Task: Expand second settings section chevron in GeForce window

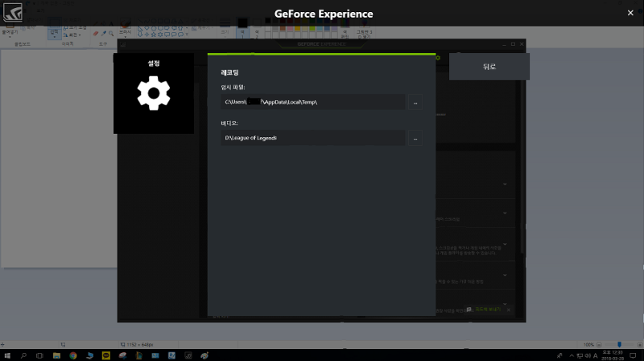Action: click(x=505, y=213)
